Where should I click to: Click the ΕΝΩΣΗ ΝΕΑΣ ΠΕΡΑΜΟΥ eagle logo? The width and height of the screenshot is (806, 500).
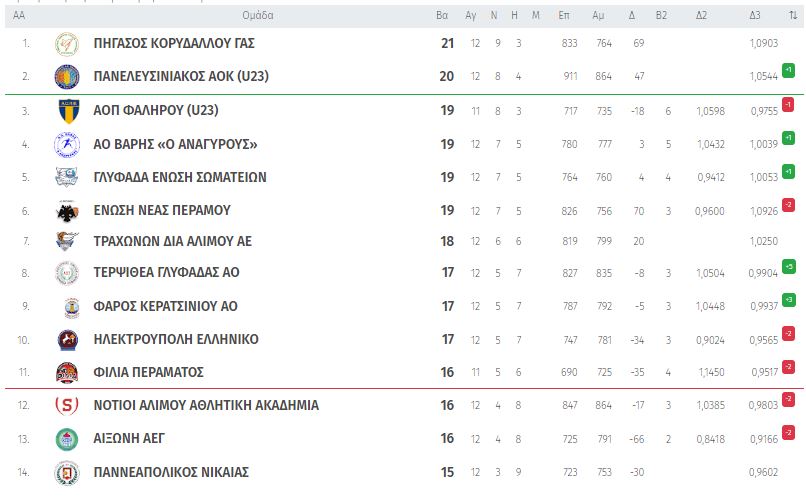(x=67, y=211)
